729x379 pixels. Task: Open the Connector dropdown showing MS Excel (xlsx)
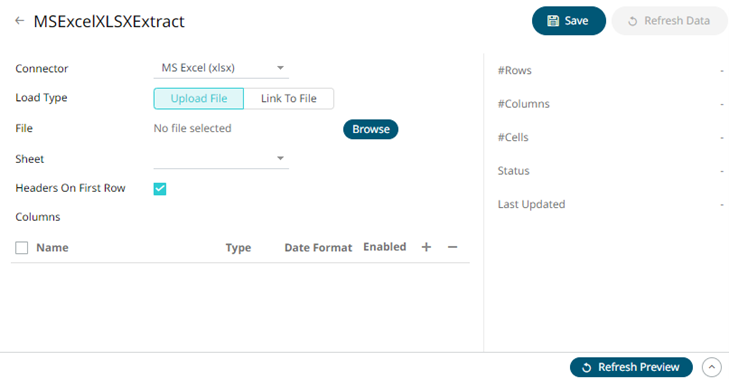[x=221, y=68]
